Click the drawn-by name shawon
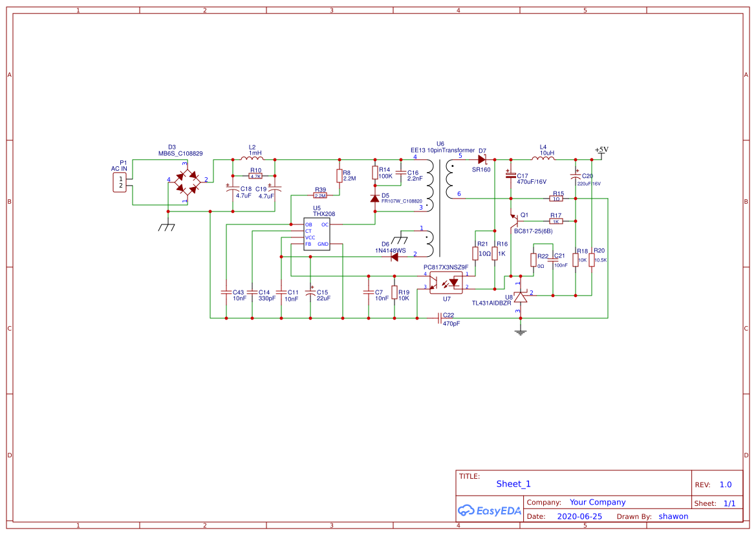The width and height of the screenshot is (756, 535). 673,516
